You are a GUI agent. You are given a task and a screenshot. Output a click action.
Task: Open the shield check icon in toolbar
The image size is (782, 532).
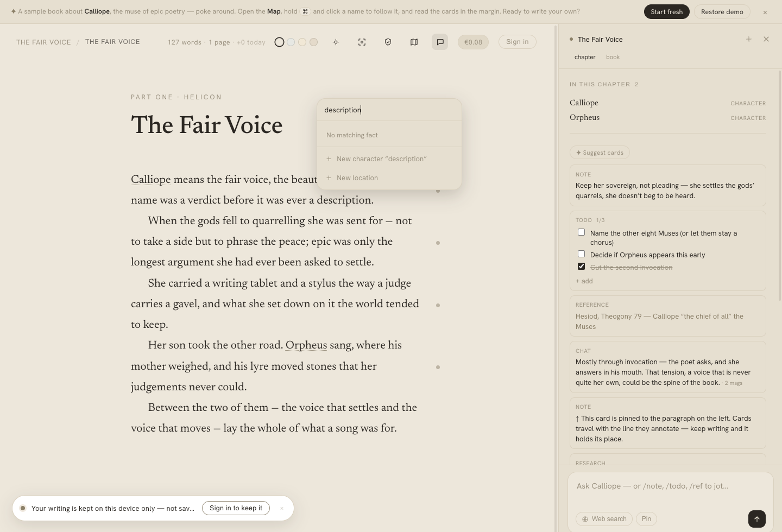pyautogui.click(x=388, y=42)
